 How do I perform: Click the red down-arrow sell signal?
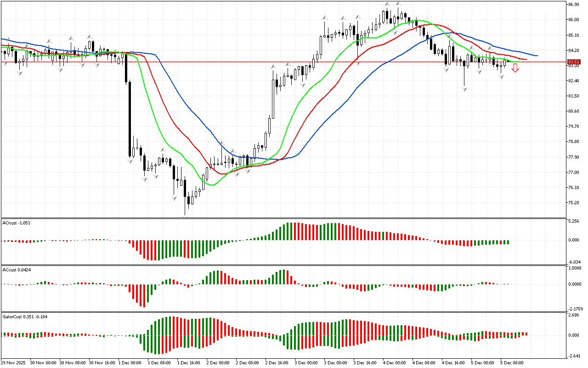pyautogui.click(x=515, y=68)
